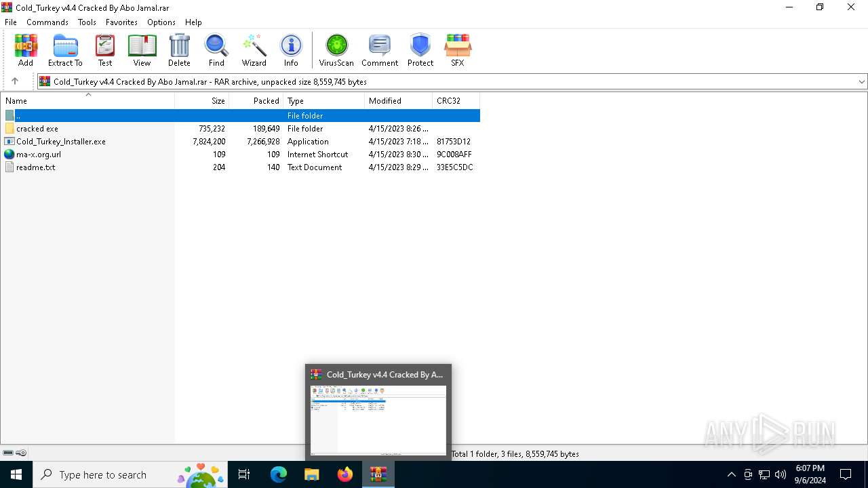
Task: Open the Help menu
Action: pyautogui.click(x=193, y=22)
